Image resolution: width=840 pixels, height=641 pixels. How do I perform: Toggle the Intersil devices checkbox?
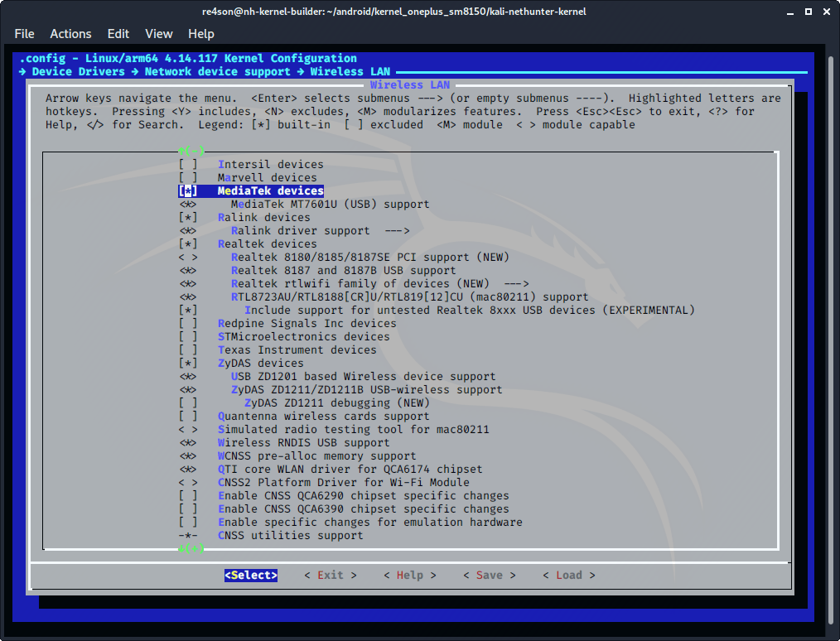click(x=188, y=165)
